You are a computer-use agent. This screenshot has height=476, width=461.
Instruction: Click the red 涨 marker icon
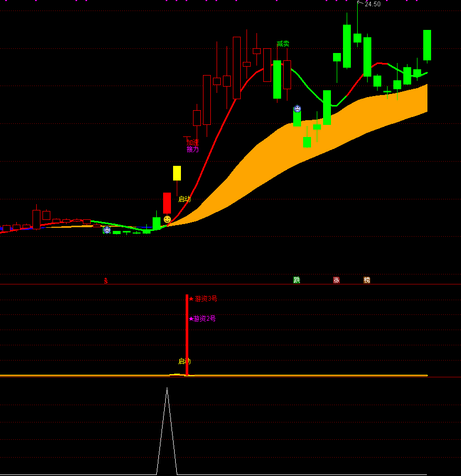coord(337,280)
